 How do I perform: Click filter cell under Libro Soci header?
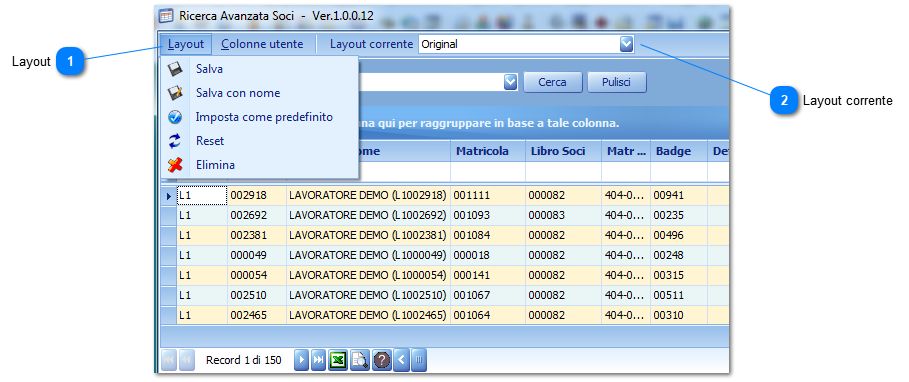pos(563,172)
